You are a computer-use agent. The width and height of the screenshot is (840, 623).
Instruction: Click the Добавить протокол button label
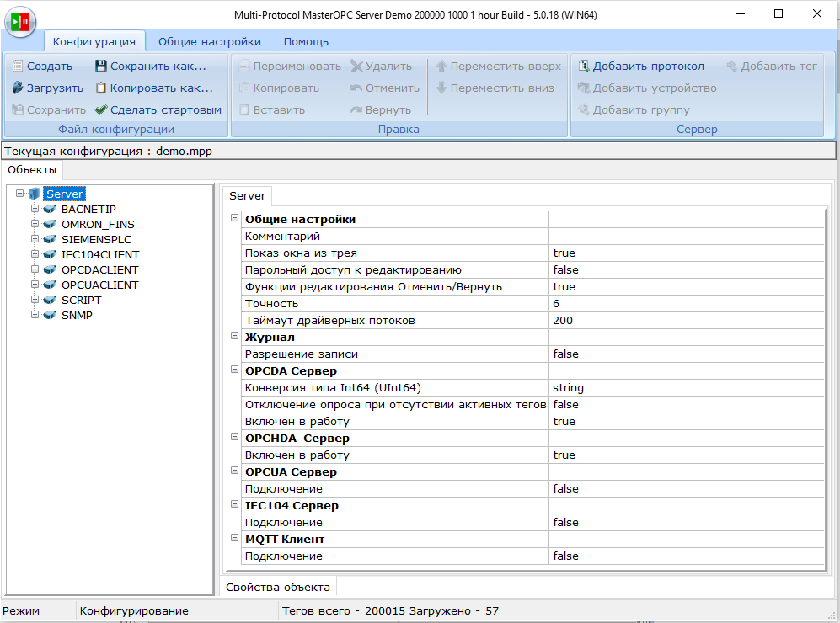coord(648,66)
